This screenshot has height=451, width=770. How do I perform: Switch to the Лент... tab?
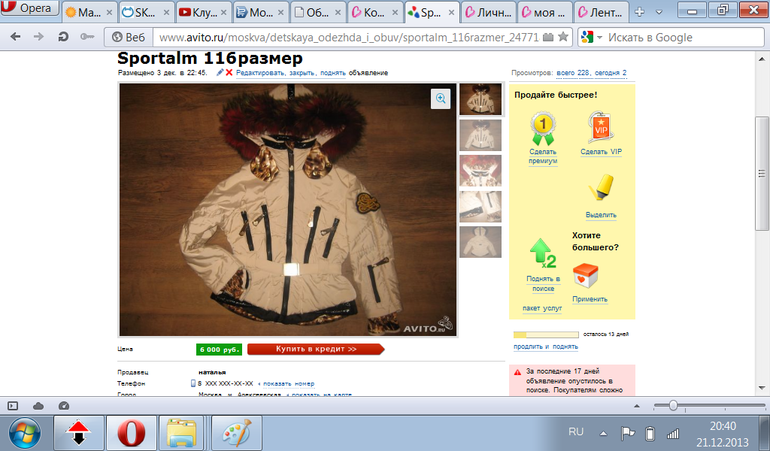[x=602, y=12]
